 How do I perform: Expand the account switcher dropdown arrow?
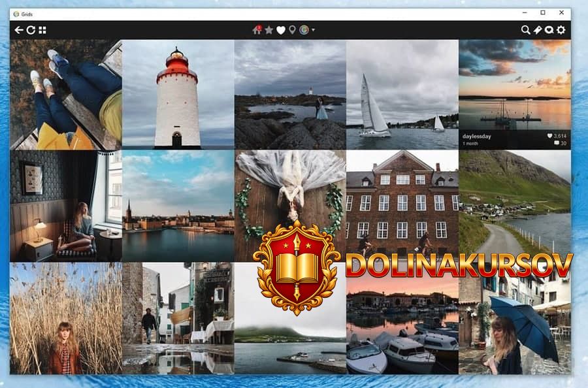pyautogui.click(x=314, y=30)
